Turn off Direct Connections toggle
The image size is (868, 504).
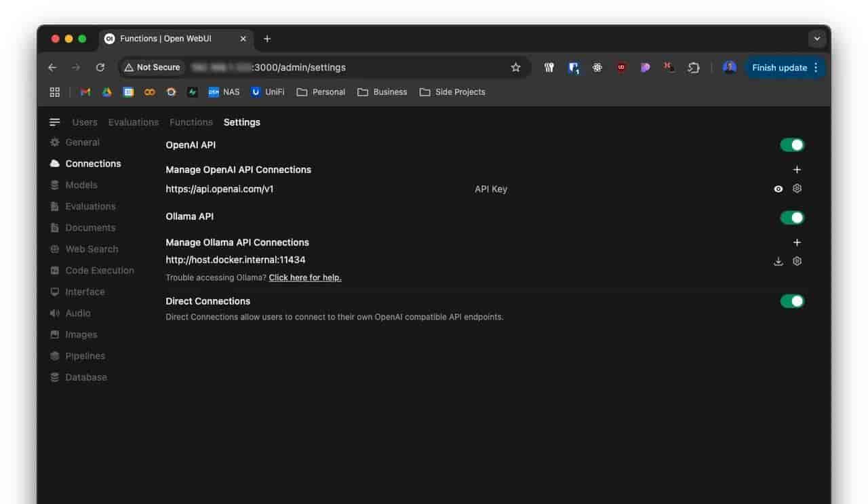792,301
